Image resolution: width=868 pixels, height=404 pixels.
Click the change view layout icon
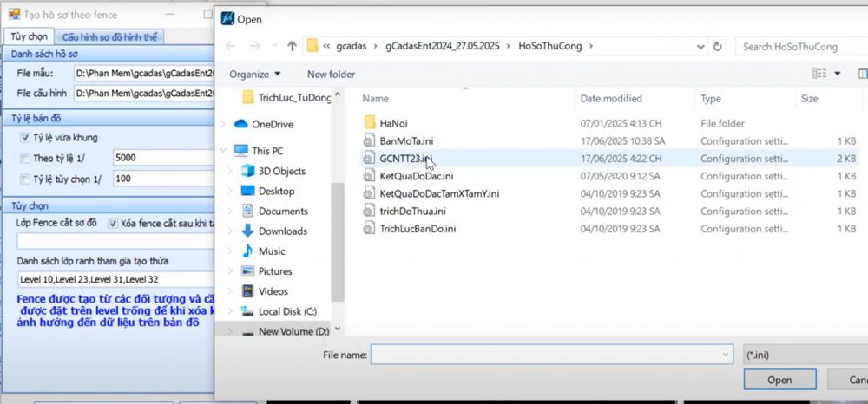pyautogui.click(x=819, y=74)
